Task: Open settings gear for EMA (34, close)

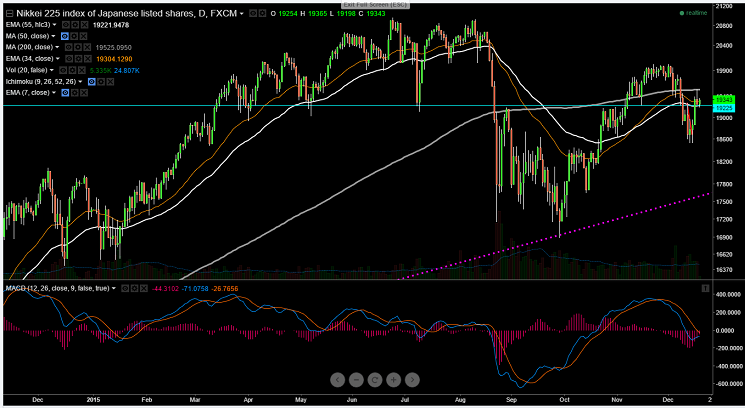Action: pos(78,59)
